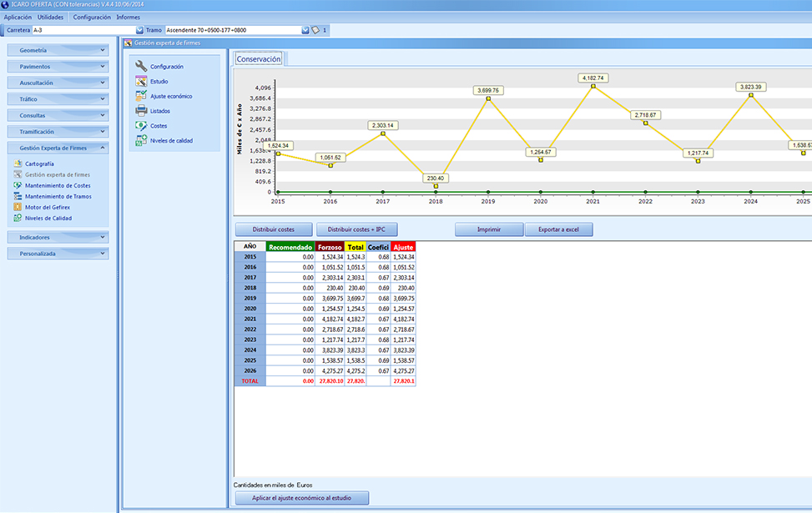The height and width of the screenshot is (513, 812).
Task: Click Exportar a excel button
Action: coord(559,229)
